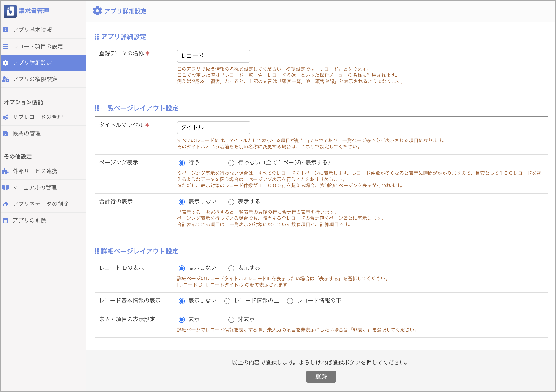Select レコード情報の下 option

[x=290, y=301]
